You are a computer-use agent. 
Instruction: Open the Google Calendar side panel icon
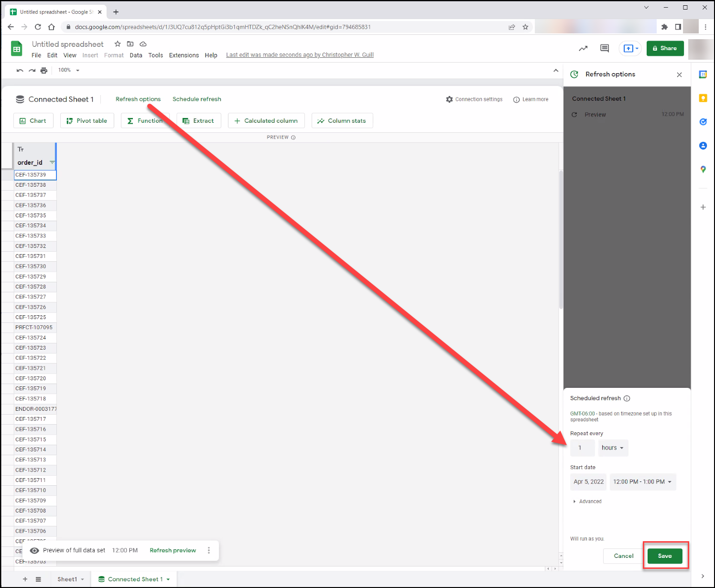pyautogui.click(x=703, y=75)
